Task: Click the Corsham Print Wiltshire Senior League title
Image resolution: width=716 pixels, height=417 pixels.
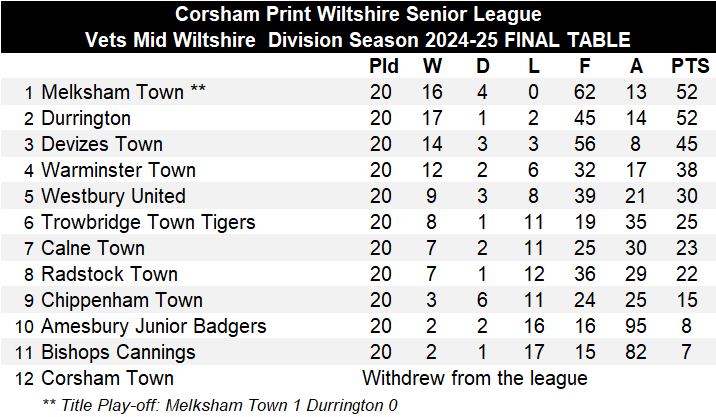Action: 358,15
